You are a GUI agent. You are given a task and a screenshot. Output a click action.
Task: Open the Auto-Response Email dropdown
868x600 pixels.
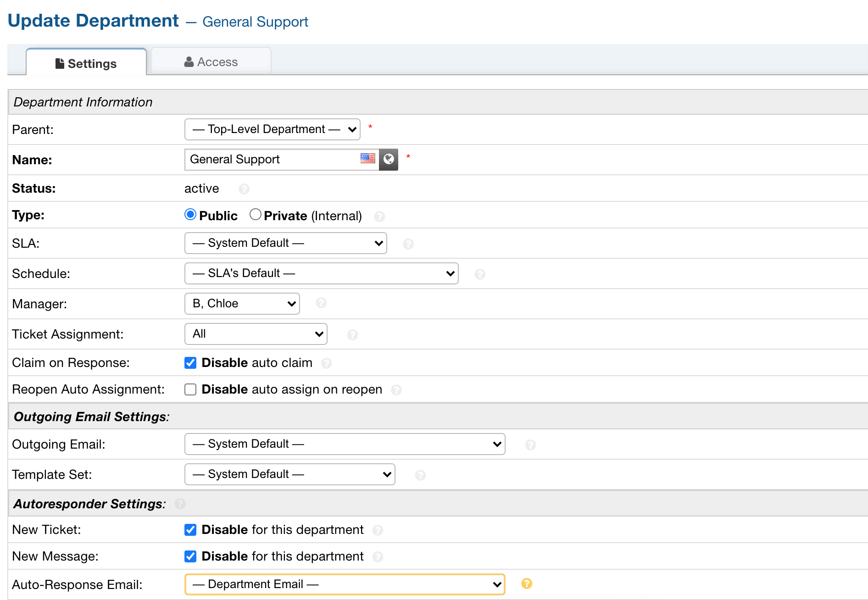345,584
